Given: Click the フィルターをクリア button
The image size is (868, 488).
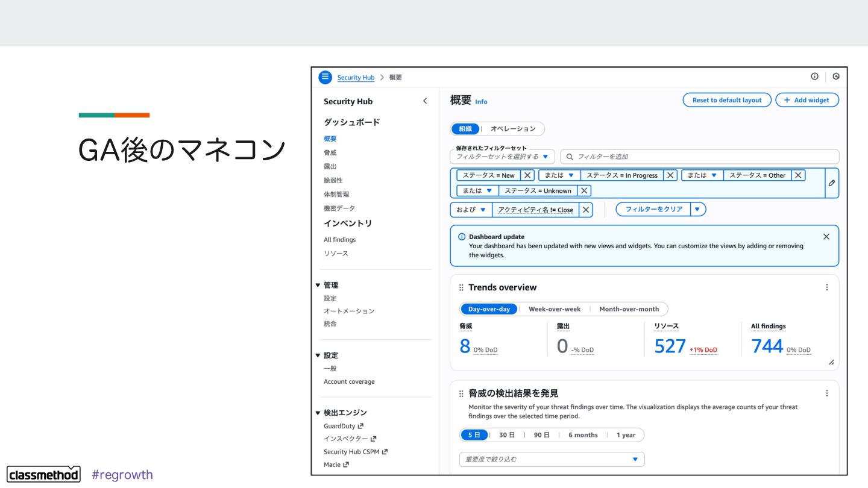Looking at the screenshot, I should point(653,210).
